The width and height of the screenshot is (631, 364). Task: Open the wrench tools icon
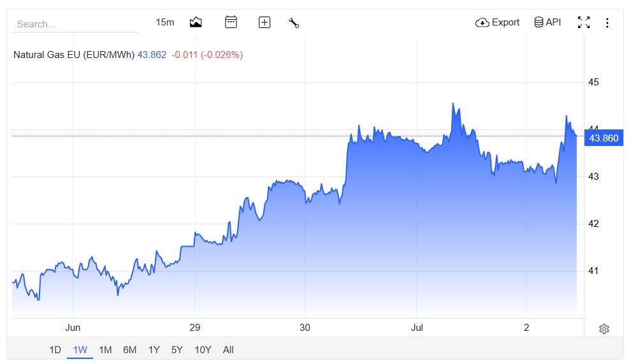click(x=294, y=22)
